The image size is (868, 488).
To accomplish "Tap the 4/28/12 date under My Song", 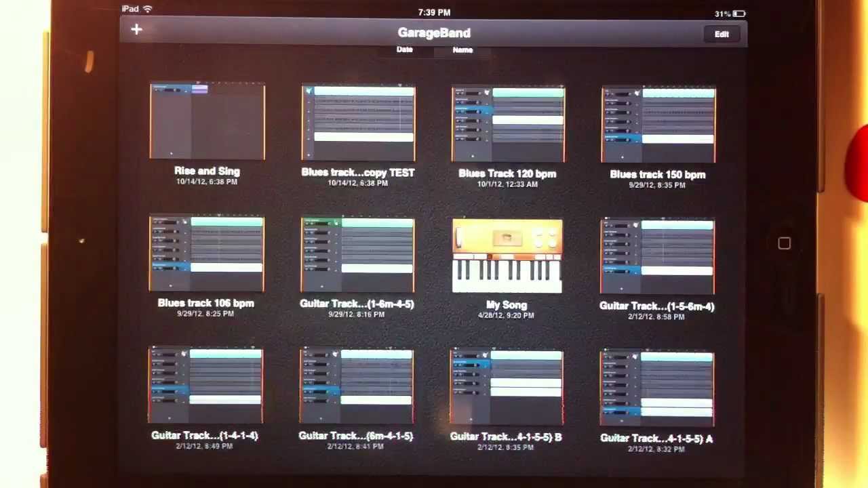I will pos(506,315).
